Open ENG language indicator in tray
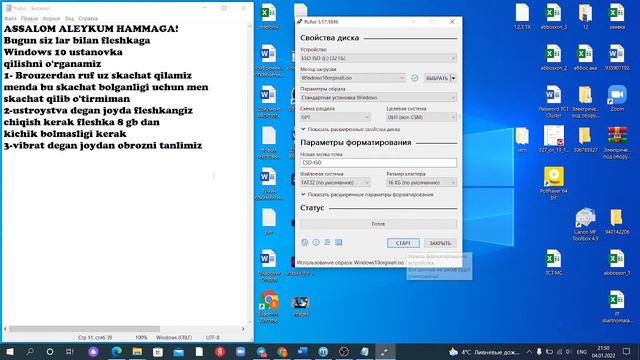This screenshot has height=360, width=640. click(582, 352)
